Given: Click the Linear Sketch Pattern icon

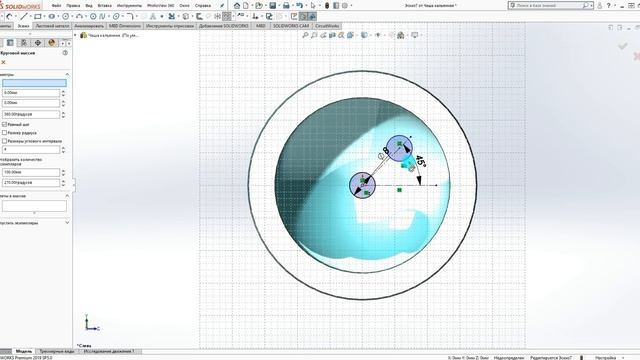Looking at the screenshot, I should (x=227, y=16).
